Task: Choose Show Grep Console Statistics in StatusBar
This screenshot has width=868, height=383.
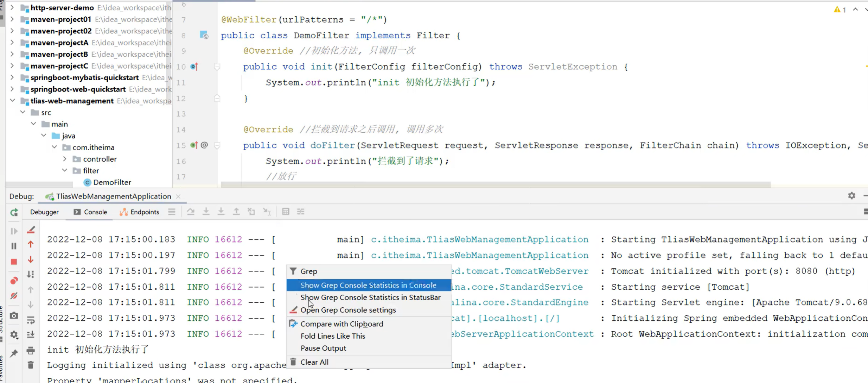Action: click(x=370, y=297)
